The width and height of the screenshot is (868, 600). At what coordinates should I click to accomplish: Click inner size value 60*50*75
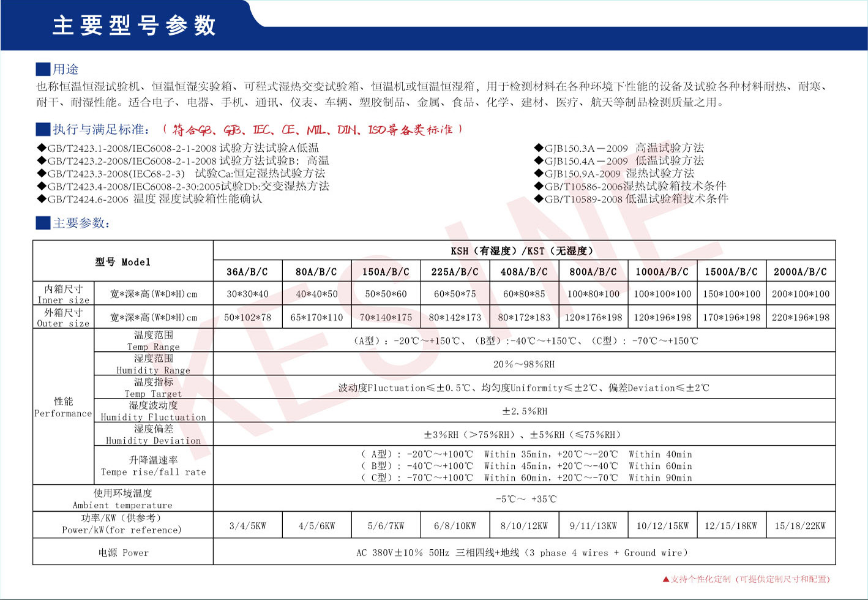(x=455, y=294)
